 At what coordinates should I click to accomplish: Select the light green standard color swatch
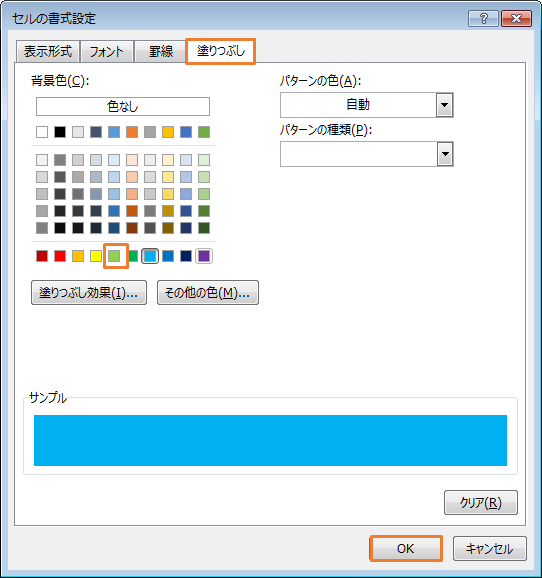point(114,256)
